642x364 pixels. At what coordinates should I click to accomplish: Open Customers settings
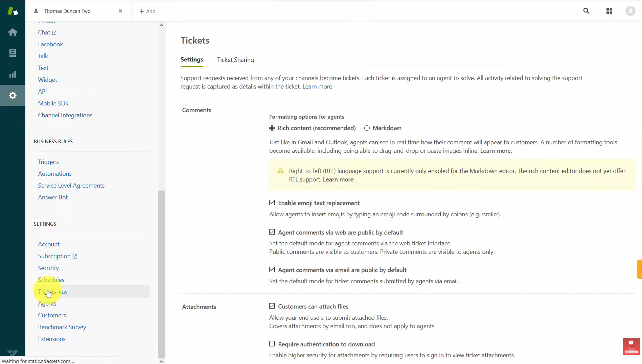point(52,315)
